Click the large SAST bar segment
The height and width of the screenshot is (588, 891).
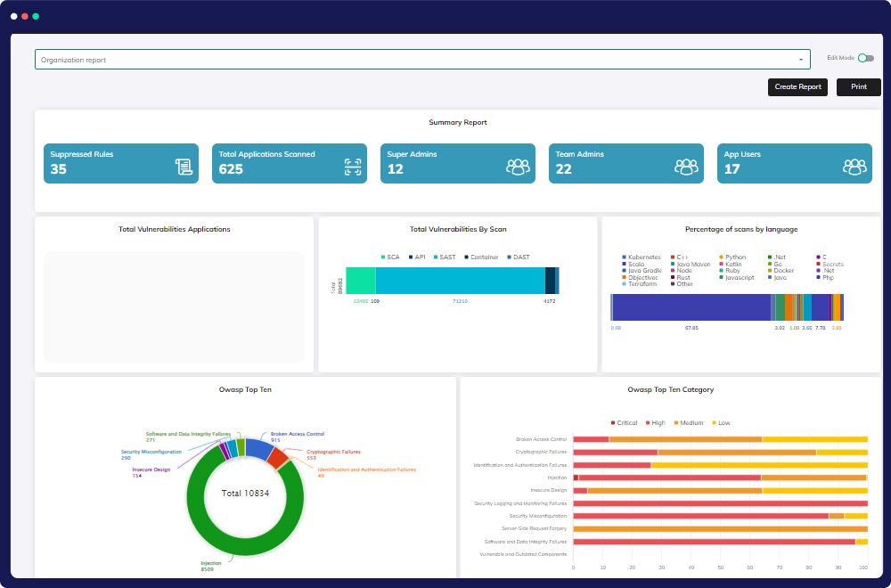tap(460, 281)
